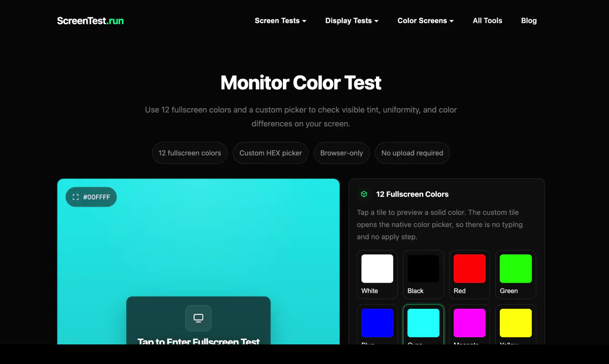Click the Custom HEX picker pill

(x=270, y=153)
